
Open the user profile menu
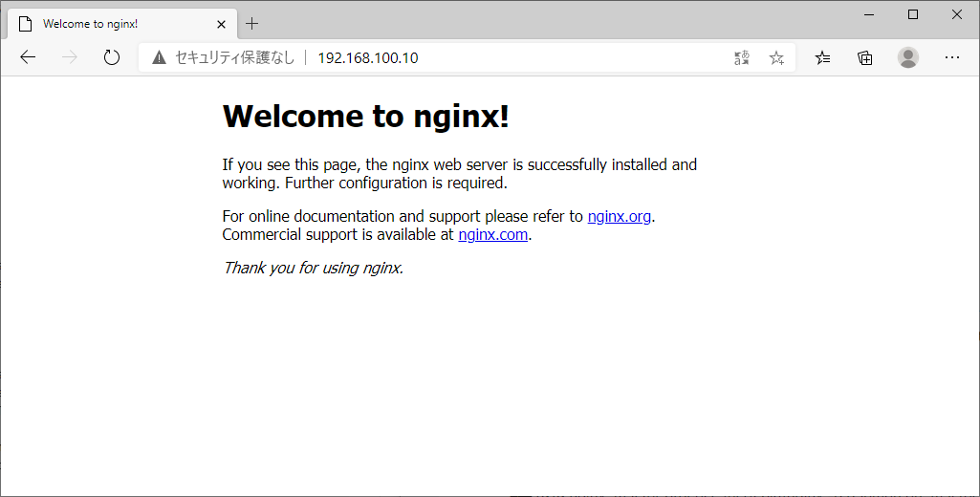(x=908, y=57)
